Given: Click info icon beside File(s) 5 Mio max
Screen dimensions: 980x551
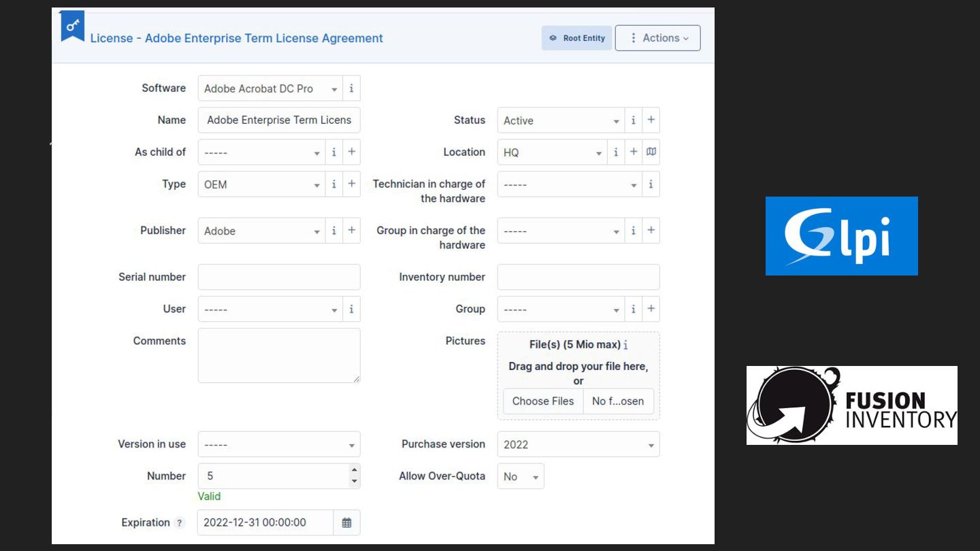Looking at the screenshot, I should point(625,345).
